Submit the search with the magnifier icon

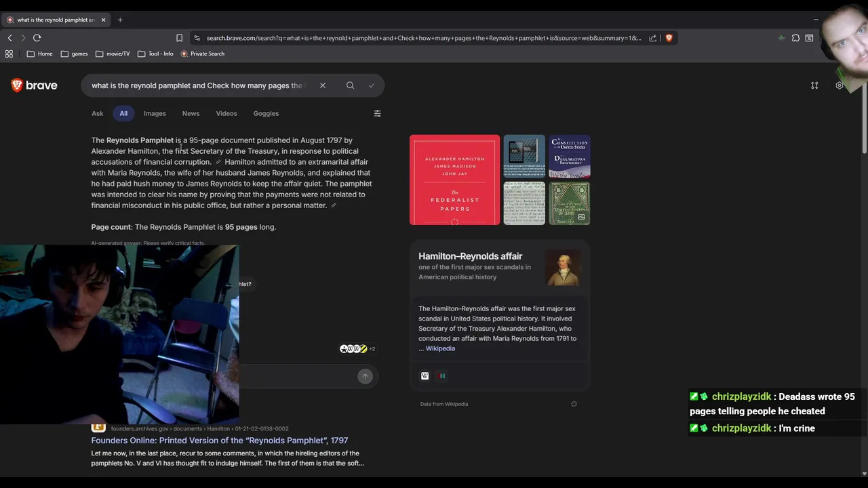(350, 85)
